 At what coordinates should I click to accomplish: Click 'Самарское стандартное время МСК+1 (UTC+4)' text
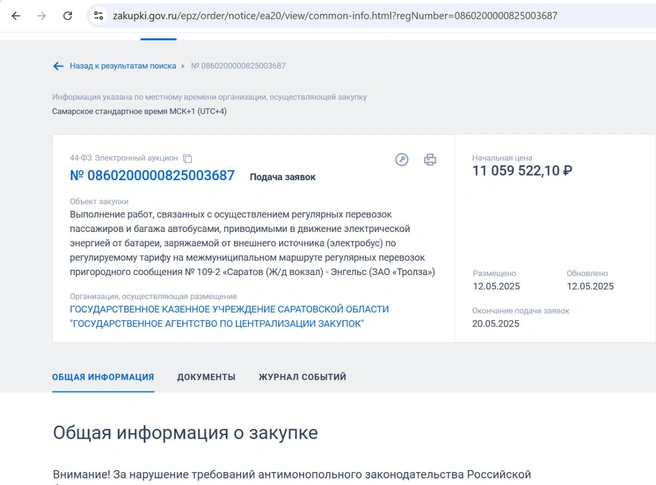(x=139, y=111)
